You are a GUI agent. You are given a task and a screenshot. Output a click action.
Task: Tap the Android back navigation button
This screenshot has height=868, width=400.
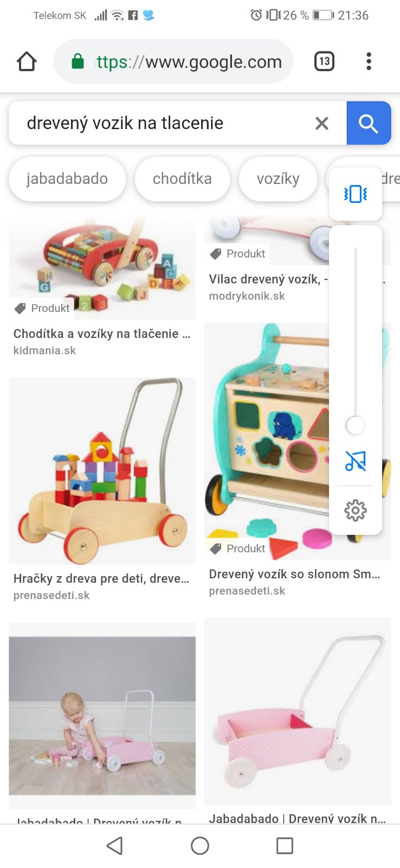pyautogui.click(x=114, y=845)
